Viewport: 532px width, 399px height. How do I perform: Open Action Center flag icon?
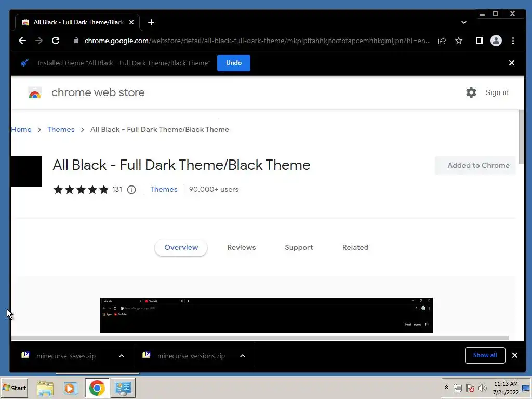(x=470, y=388)
